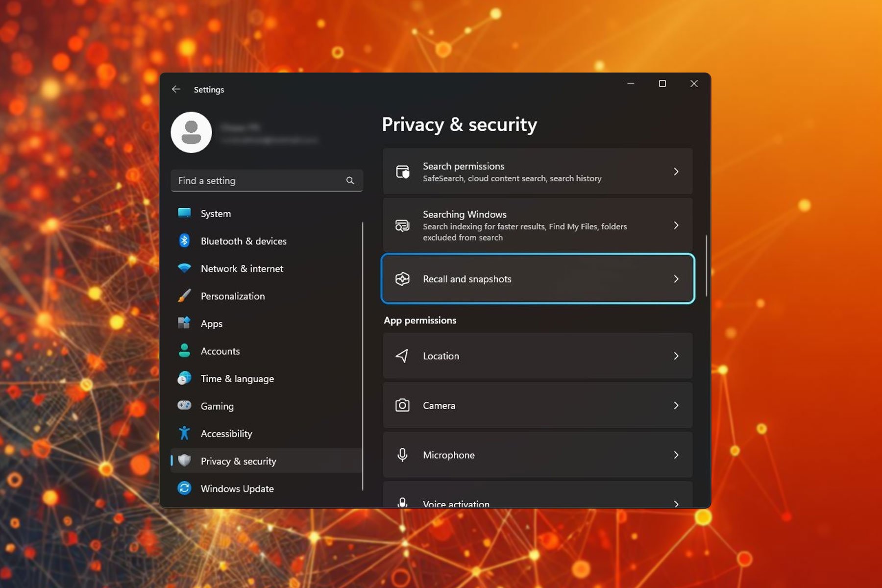Close the Settings window
Screen dimensions: 882x588
click(x=694, y=83)
